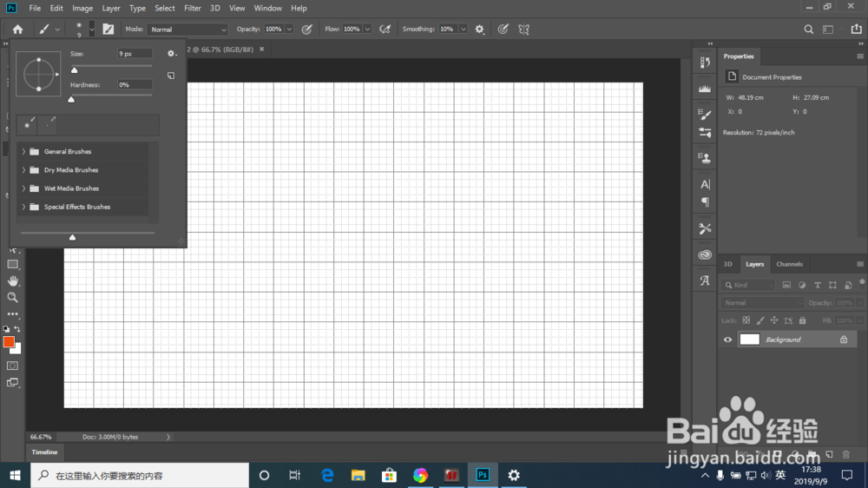This screenshot has width=868, height=488.
Task: Open smoothing options gear icon
Action: pos(479,30)
